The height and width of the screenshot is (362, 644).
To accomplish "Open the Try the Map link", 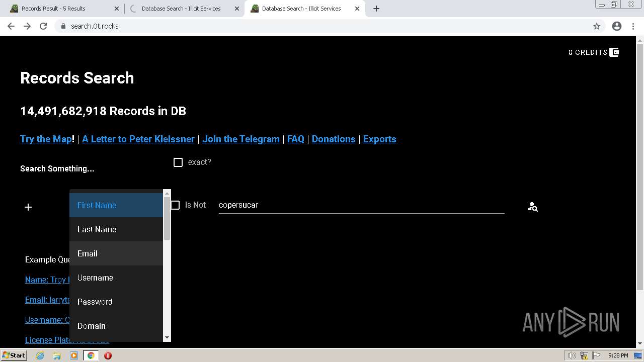I will 46,139.
